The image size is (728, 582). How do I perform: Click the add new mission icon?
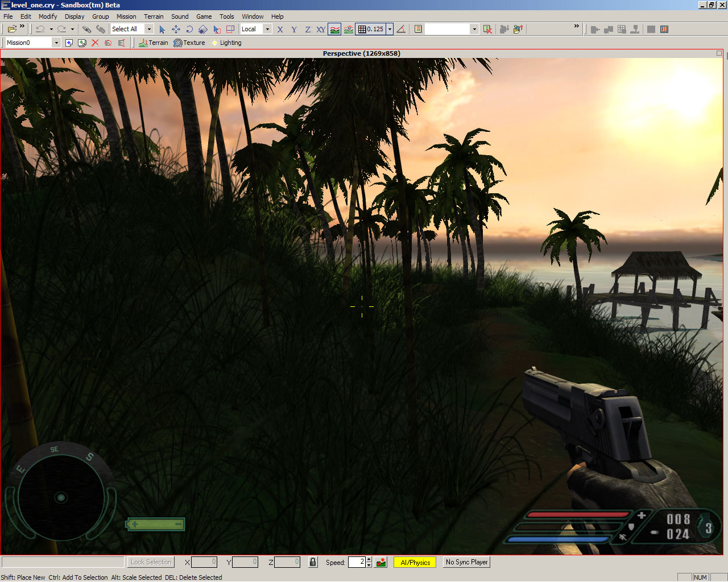[x=69, y=43]
